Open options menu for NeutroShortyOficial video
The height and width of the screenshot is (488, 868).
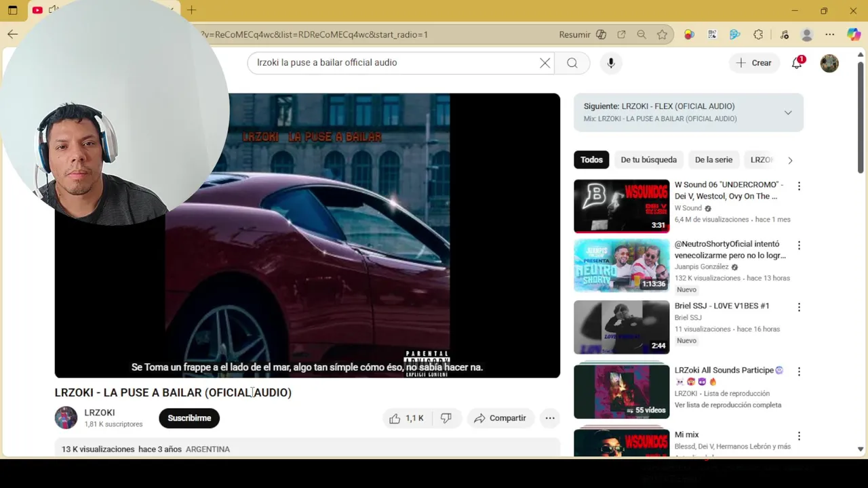coord(799,245)
